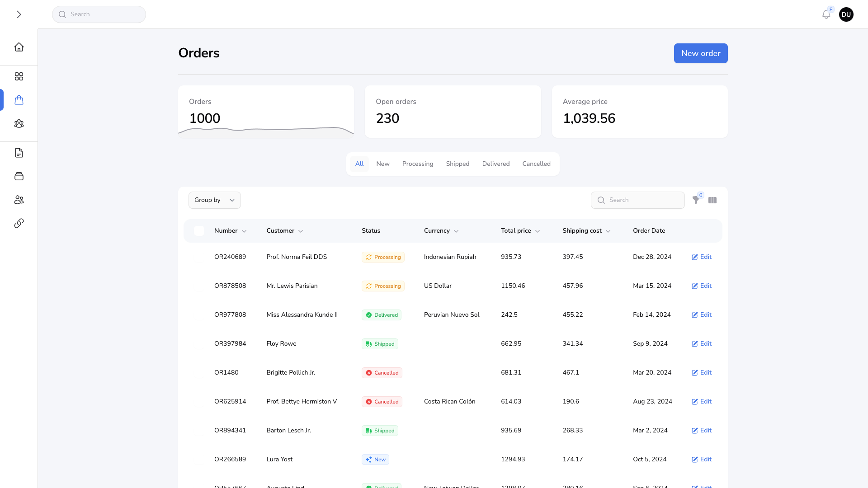Switch to the Cancelled tab
Viewport: 868px width, 488px height.
536,164
